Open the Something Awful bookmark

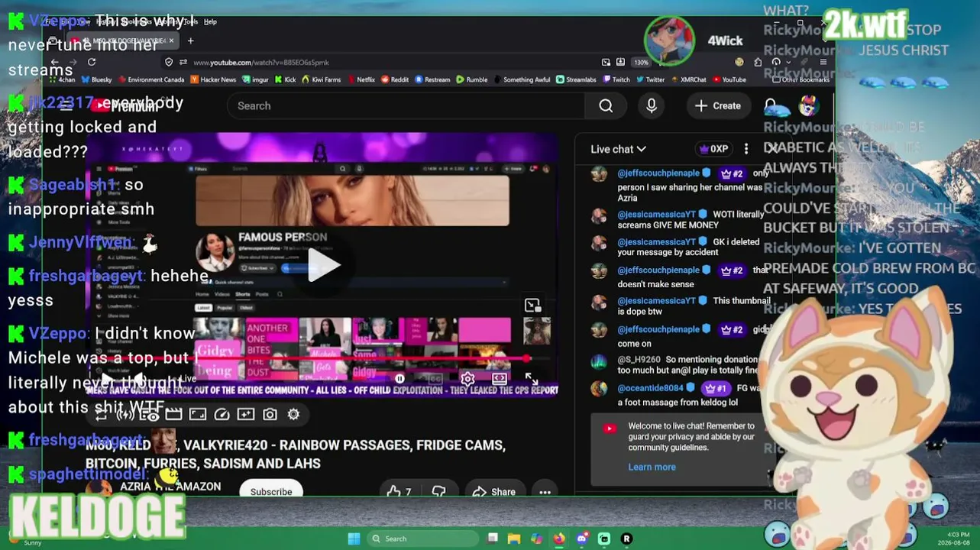[x=522, y=79]
